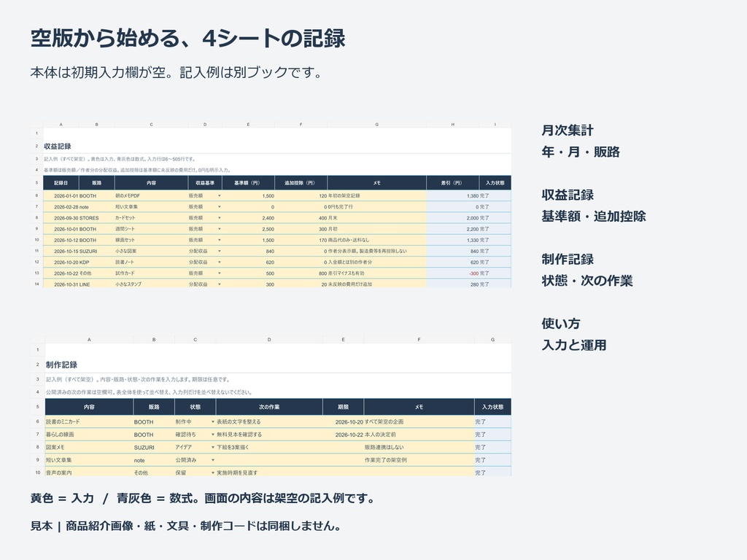Click the 使い方 heading in the side list
The width and height of the screenshot is (747, 560).
[561, 323]
